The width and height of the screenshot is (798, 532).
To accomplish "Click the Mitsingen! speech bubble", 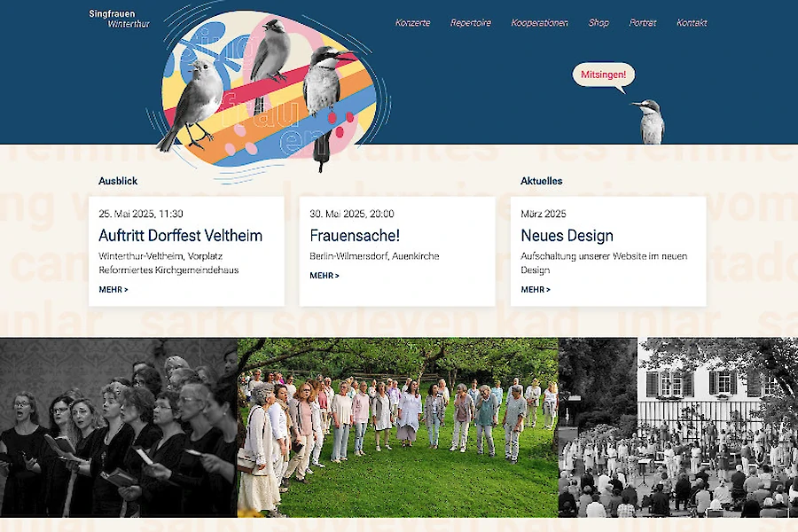I will (604, 76).
